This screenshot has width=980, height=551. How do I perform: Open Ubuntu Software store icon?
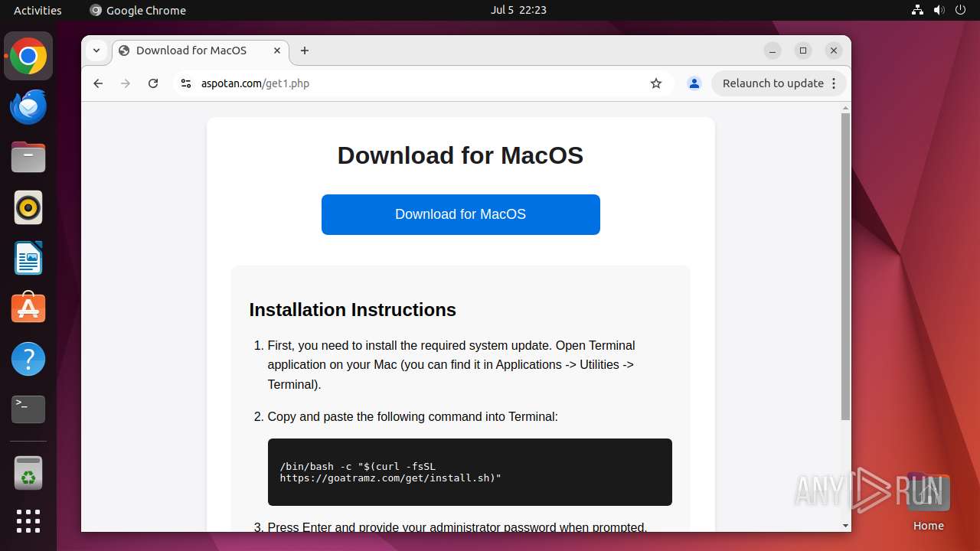(x=28, y=308)
